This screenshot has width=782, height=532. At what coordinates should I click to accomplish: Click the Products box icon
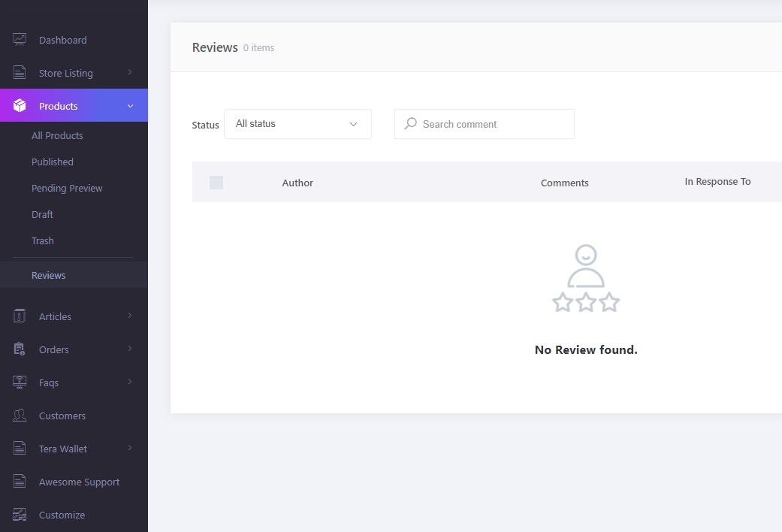click(20, 106)
